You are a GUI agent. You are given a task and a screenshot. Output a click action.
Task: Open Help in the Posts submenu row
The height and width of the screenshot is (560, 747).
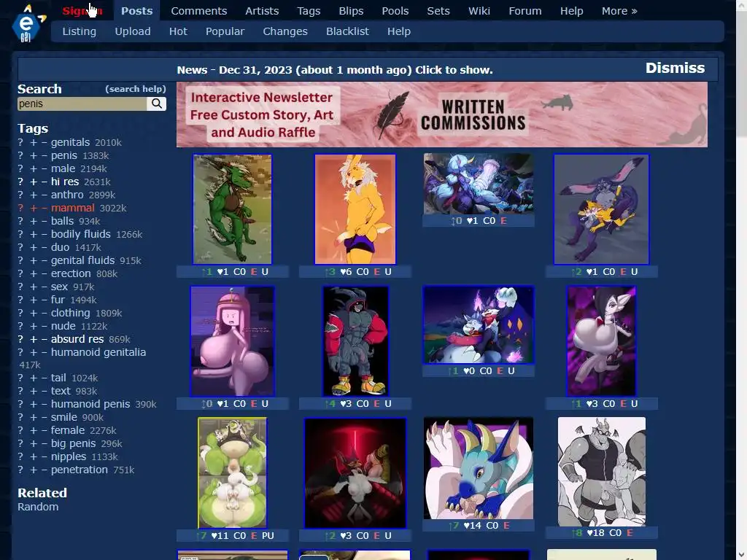(x=399, y=31)
